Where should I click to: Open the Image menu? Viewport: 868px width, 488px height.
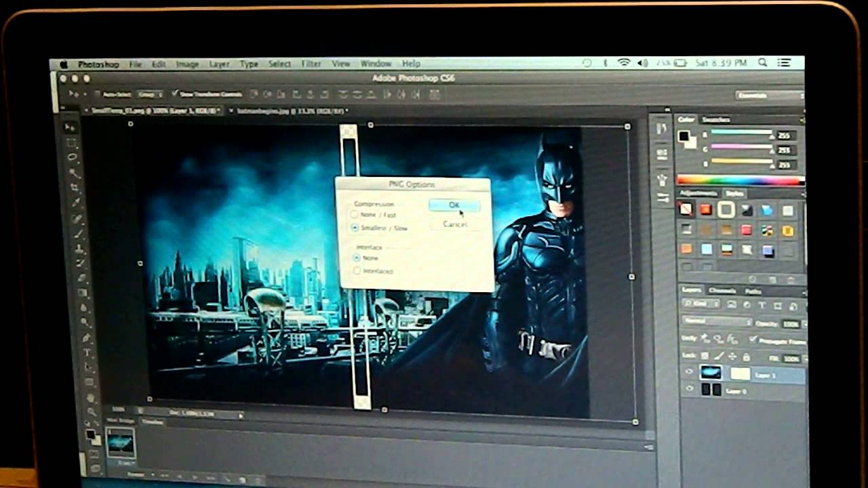[187, 64]
